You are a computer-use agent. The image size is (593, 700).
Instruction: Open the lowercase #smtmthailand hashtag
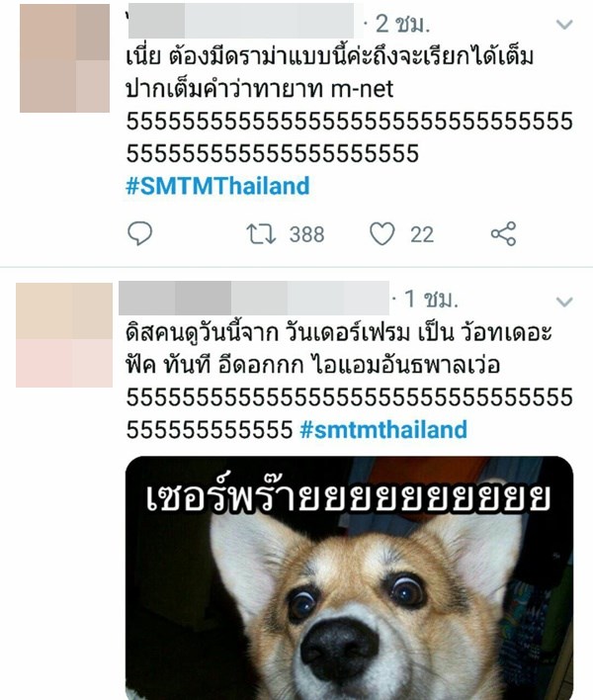point(383,429)
